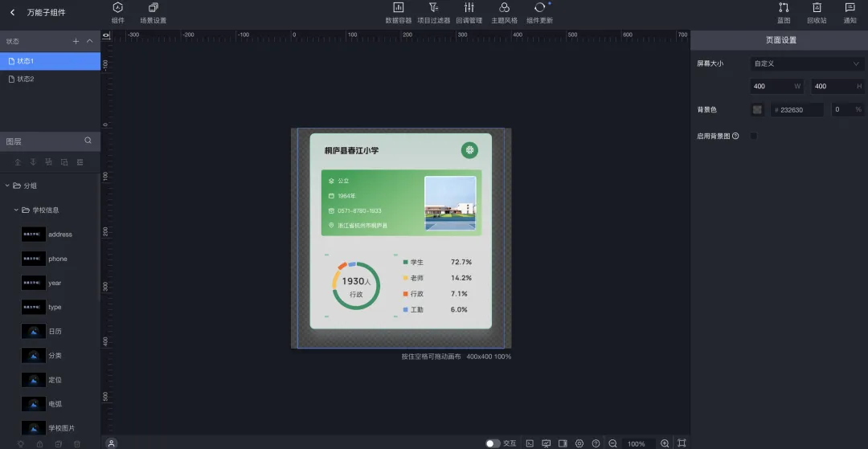Click the ungroup layers icon
This screenshot has width=868, height=449.
click(64, 162)
